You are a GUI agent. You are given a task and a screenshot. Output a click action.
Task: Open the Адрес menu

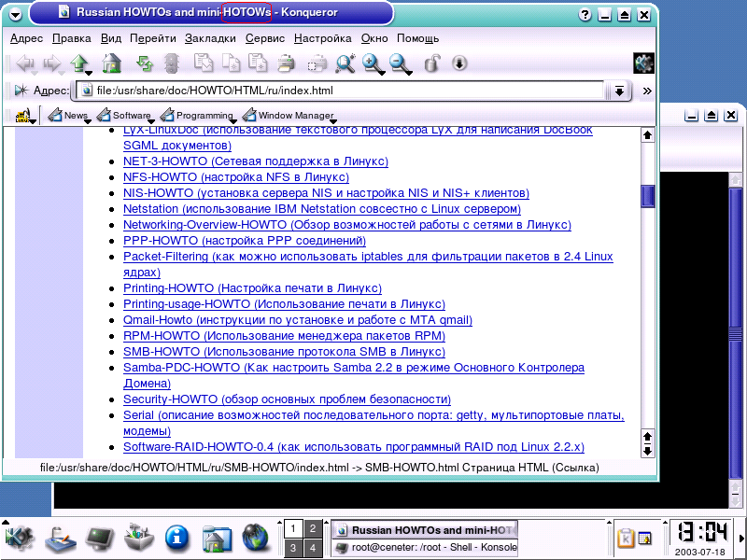(27, 38)
